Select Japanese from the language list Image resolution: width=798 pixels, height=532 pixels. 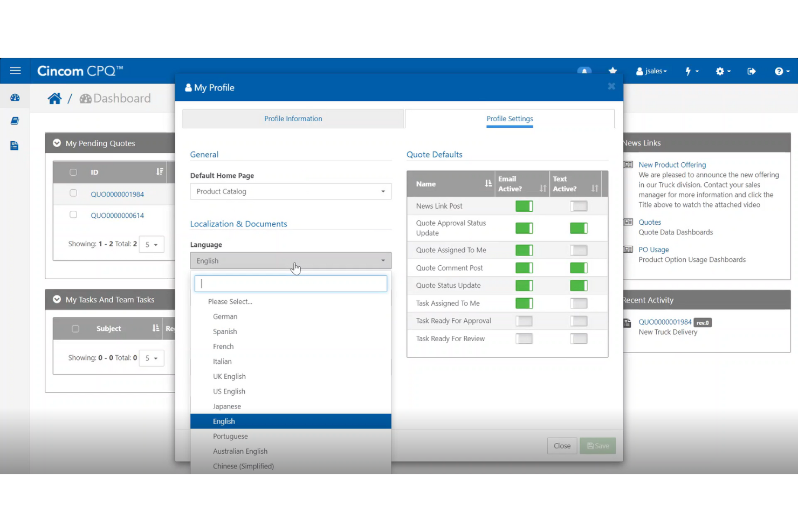[x=226, y=406]
